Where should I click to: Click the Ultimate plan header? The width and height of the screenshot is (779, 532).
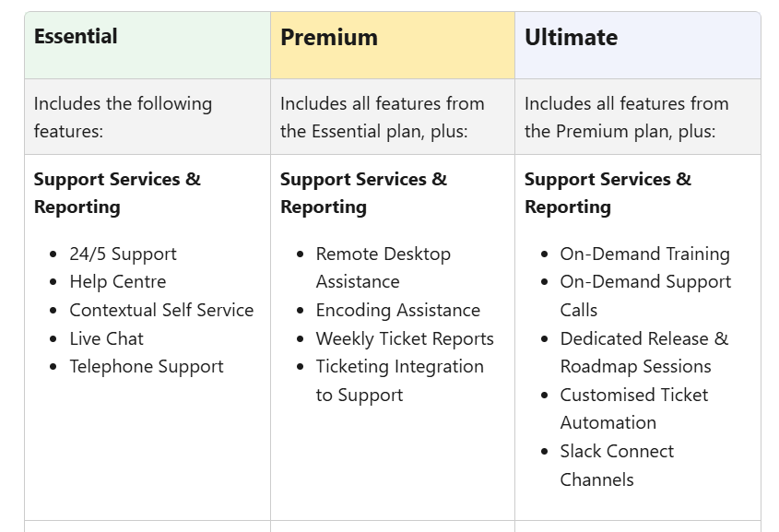pyautogui.click(x=571, y=38)
